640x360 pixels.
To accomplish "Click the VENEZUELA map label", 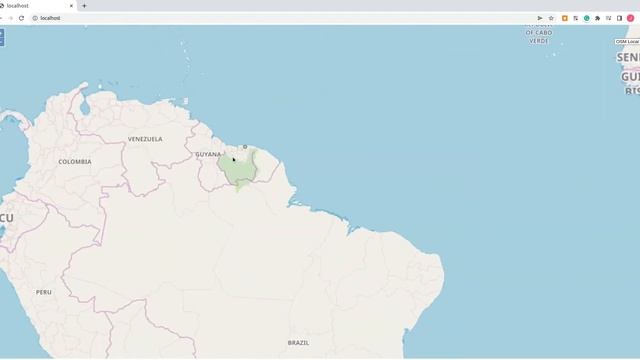I will (x=145, y=139).
